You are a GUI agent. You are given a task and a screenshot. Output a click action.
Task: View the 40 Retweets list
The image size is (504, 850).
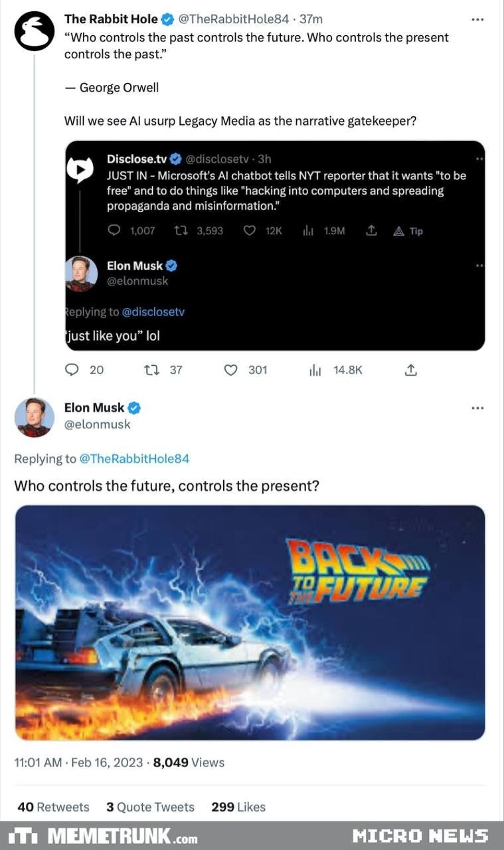pyautogui.click(x=53, y=807)
